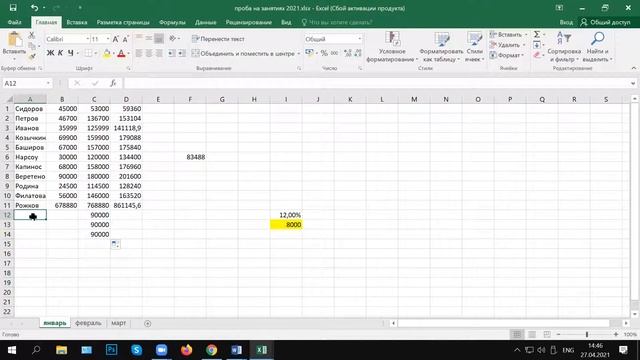Click the percent style icon
This screenshot has height=360, width=640.
[x=324, y=53]
